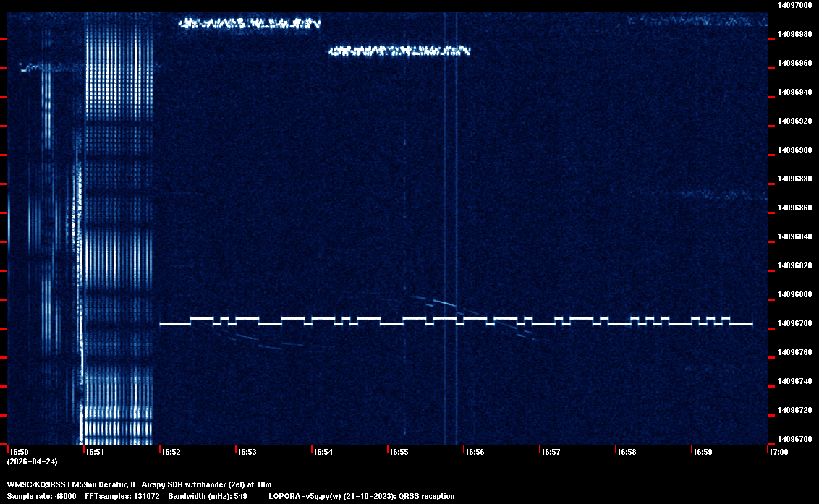Click the 16:52 time axis label
The height and width of the screenshot is (504, 819).
click(171, 452)
